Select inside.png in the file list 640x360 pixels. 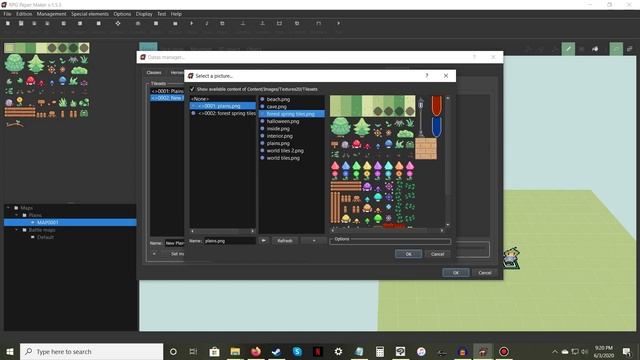[x=278, y=129]
